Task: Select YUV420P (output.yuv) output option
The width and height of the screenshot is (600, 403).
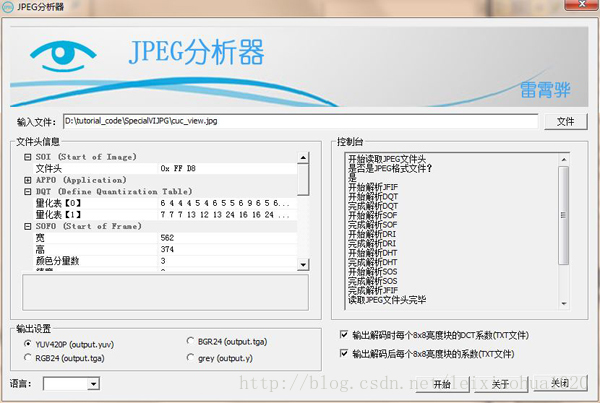Action: tap(69, 344)
